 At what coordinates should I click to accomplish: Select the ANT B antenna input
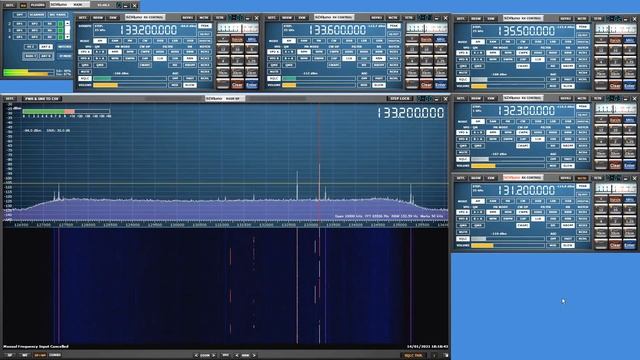46,56
